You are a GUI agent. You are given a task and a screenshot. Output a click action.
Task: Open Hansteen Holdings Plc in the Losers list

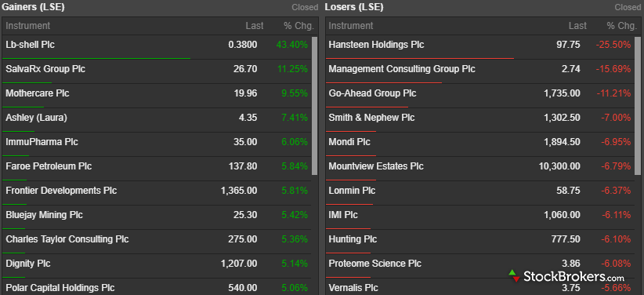376,45
